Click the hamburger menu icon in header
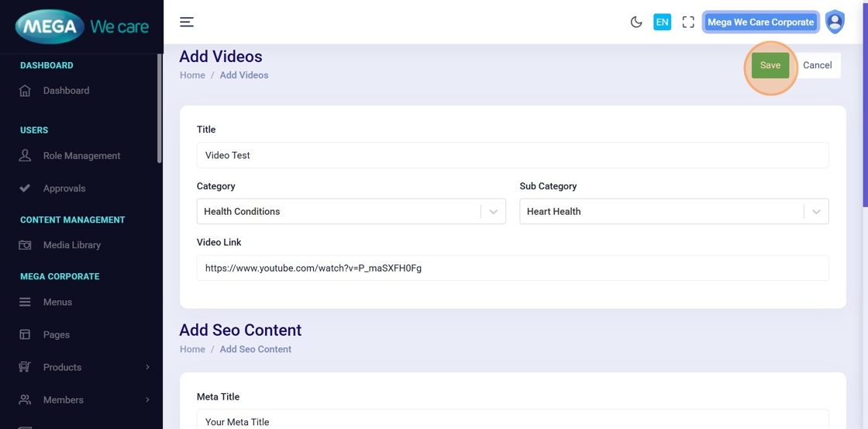This screenshot has height=429, width=868. tap(187, 22)
